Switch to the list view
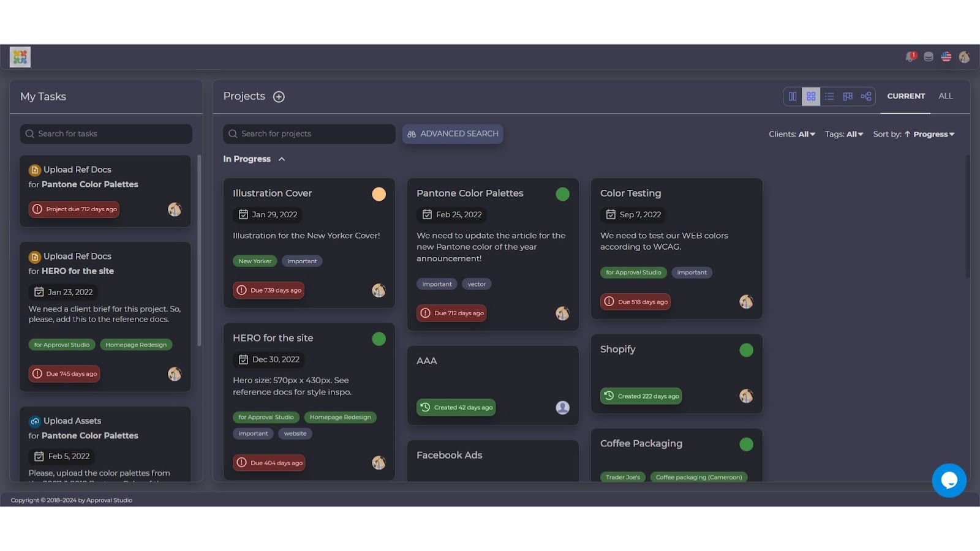980x551 pixels. point(829,96)
